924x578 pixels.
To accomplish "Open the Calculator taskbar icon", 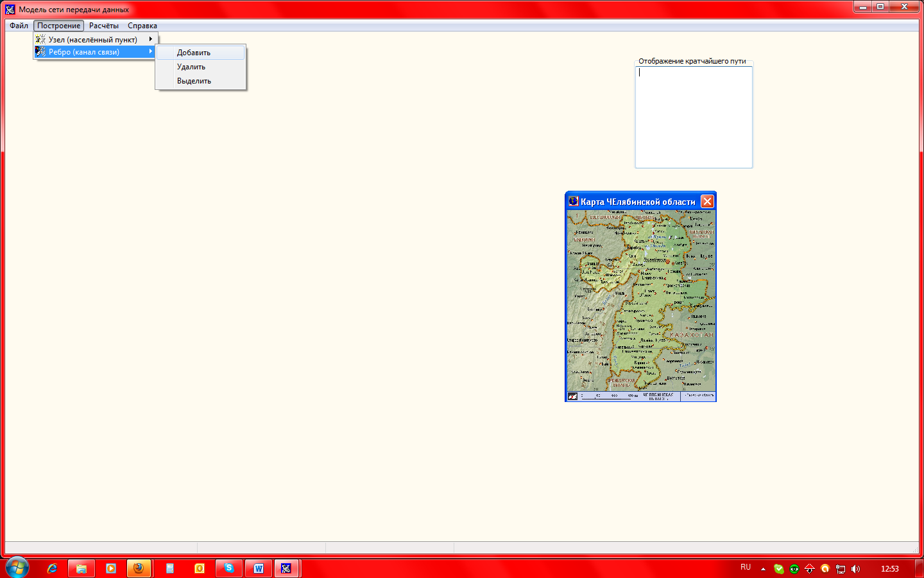I will 170,568.
